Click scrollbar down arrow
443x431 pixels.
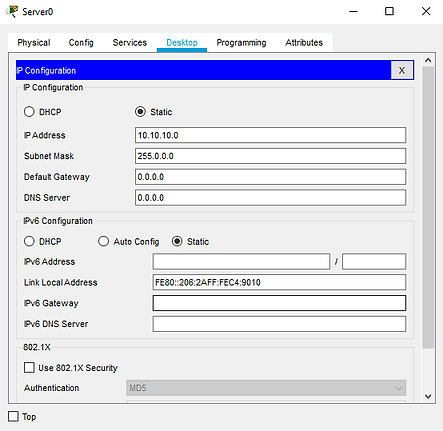point(428,396)
